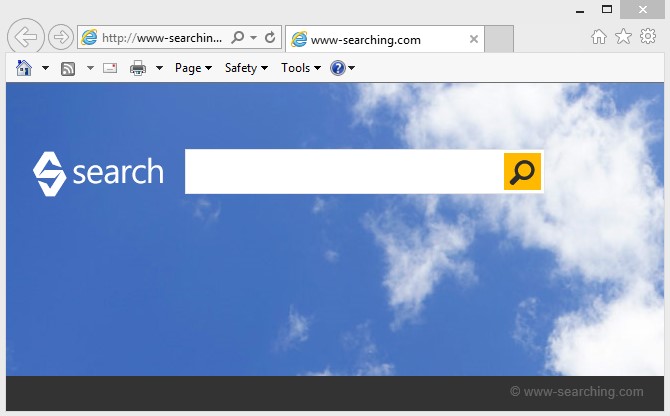Expand the Home button dropdown arrow
Screen dimensions: 670x416
45,68
